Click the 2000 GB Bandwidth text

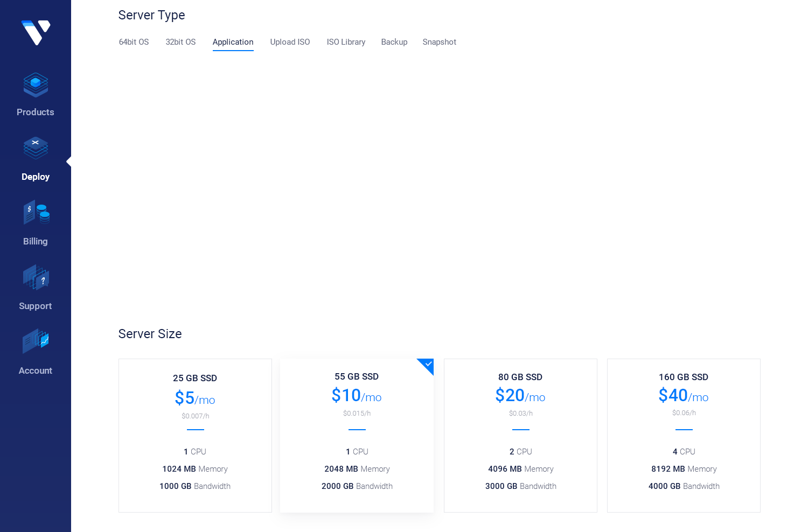pos(357,486)
